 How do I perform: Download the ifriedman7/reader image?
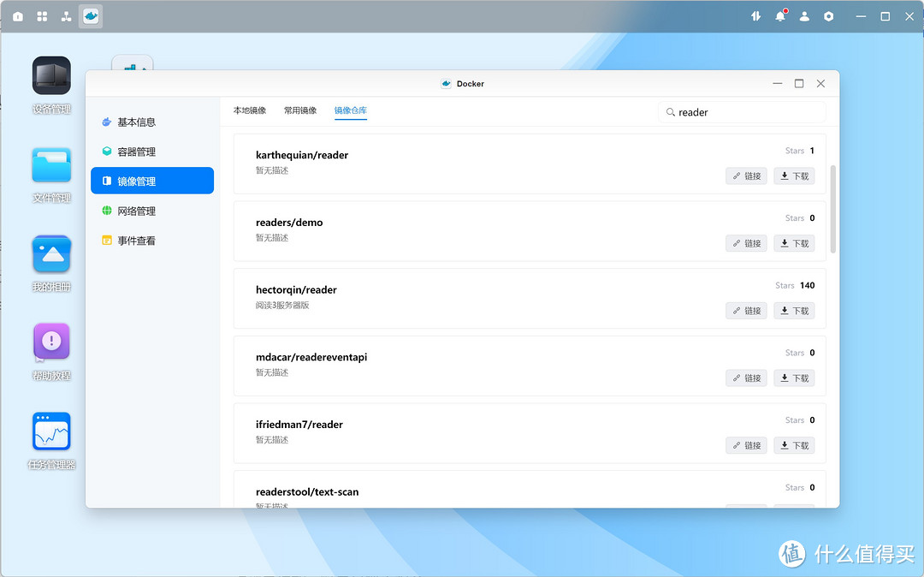coord(794,445)
